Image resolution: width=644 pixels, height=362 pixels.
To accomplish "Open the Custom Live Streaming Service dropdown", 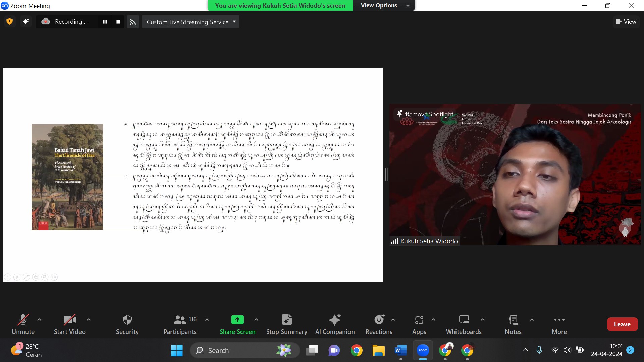I will (191, 22).
